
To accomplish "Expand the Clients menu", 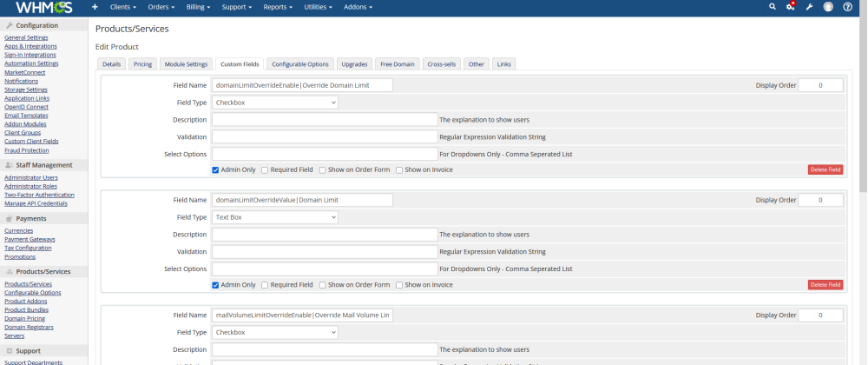I will click(122, 7).
